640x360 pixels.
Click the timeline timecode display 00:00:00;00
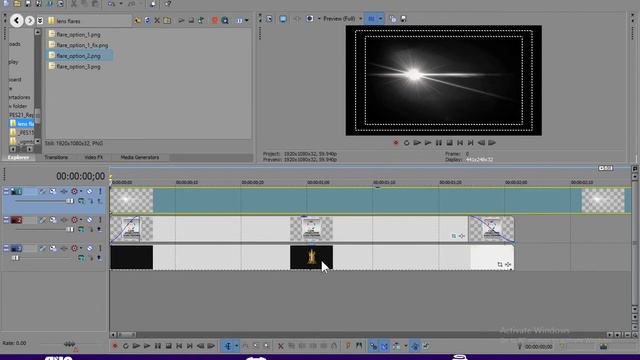80,176
